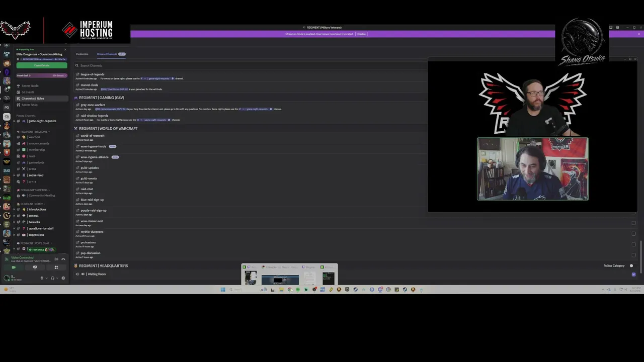Open the game-night-requests pinned channel
Screen dimensions: 644x362
42,121
